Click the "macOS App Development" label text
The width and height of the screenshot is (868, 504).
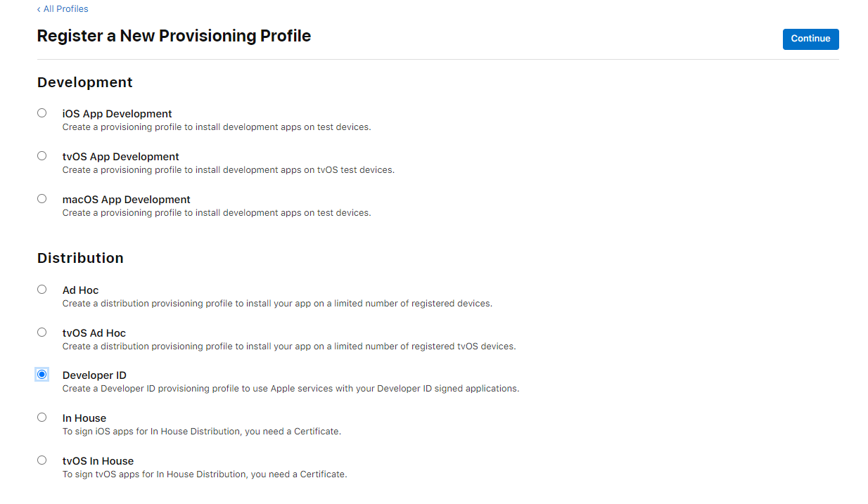[126, 200]
